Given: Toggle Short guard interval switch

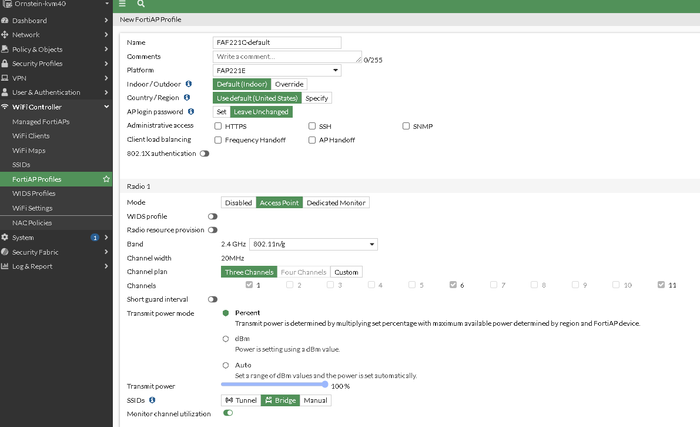Looking at the screenshot, I should (212, 299).
